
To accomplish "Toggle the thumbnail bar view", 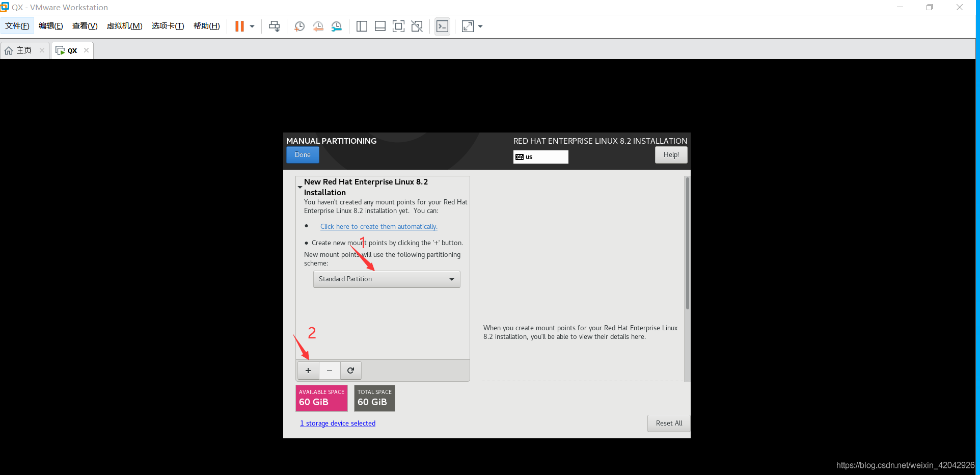I will [380, 27].
